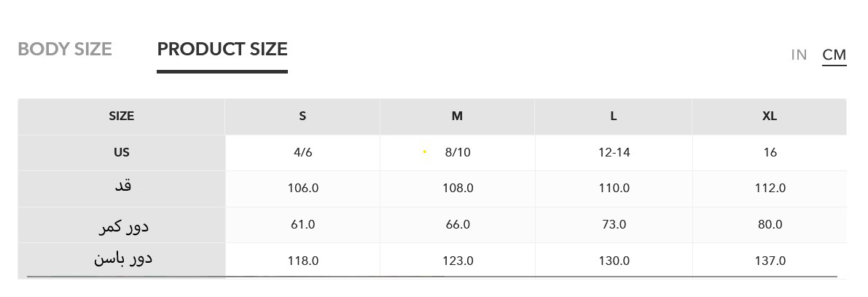Select the CM unit option
This screenshot has width=868, height=297.
click(834, 55)
